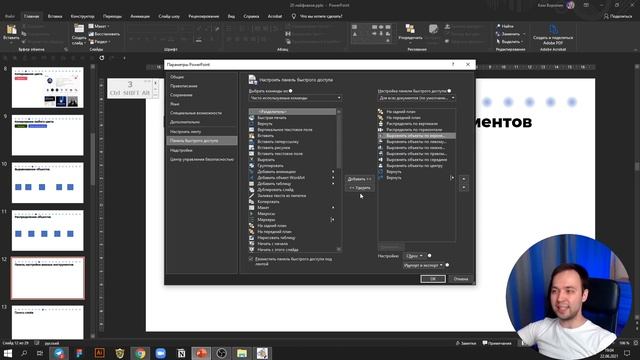Click the Move Up arrow button
Screen dimensions: 640x360
click(464, 179)
